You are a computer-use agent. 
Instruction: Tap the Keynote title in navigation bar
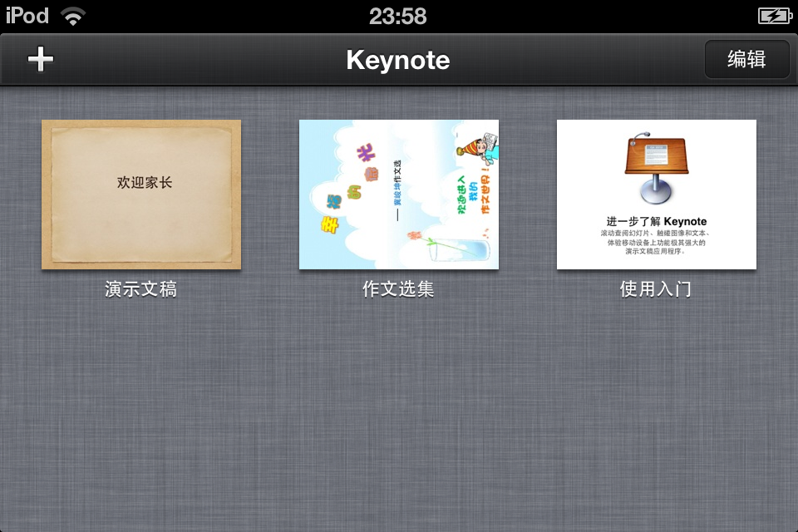398,60
